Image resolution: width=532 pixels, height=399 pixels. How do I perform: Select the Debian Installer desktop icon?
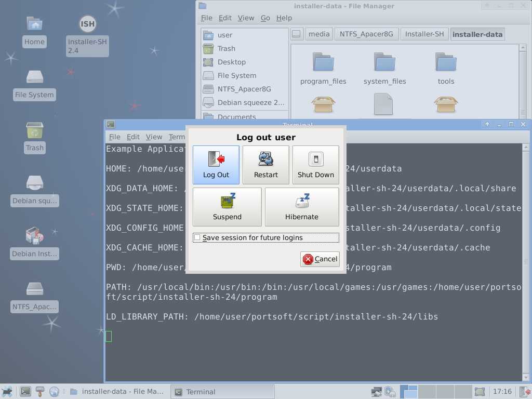pos(34,244)
